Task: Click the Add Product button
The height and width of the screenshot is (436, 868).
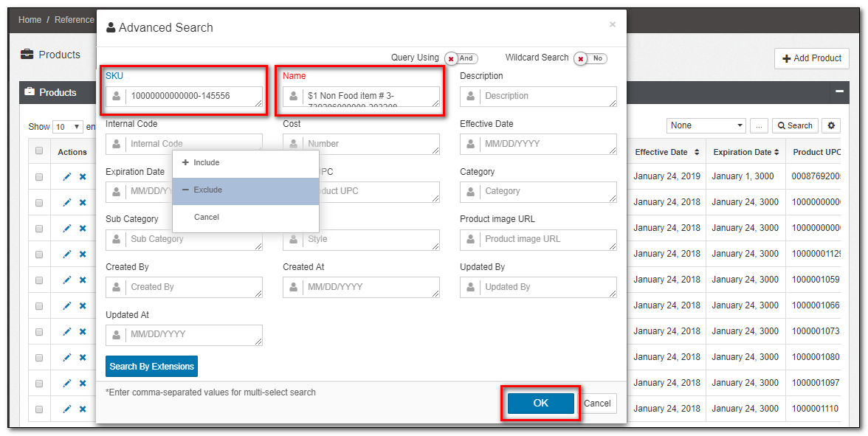Action: pos(812,58)
